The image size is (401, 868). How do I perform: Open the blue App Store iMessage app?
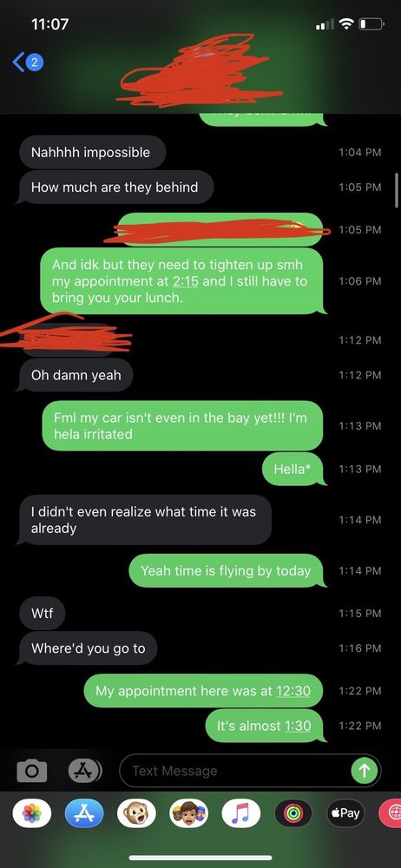point(84,813)
